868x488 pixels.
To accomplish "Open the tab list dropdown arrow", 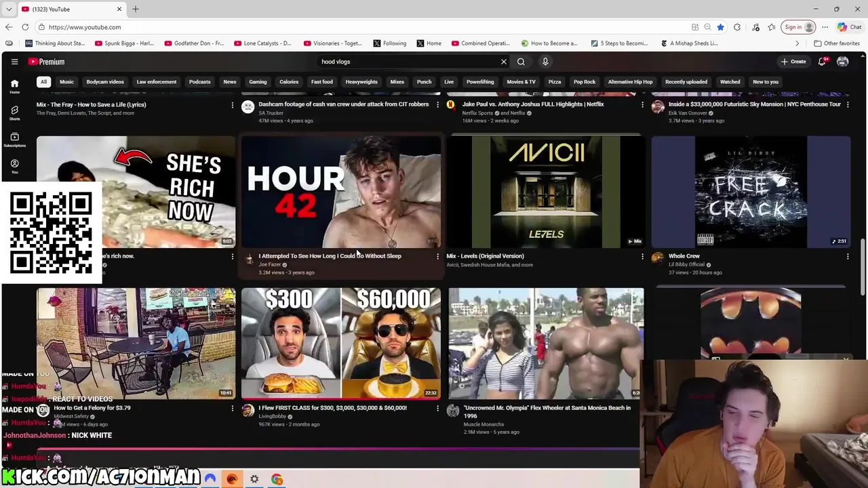I will (9, 9).
